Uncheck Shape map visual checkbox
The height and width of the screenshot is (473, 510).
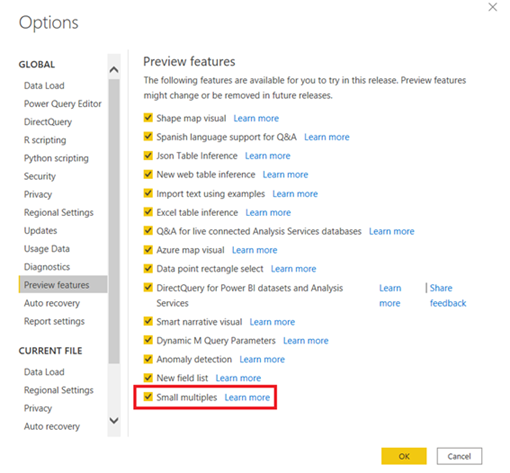pos(148,118)
